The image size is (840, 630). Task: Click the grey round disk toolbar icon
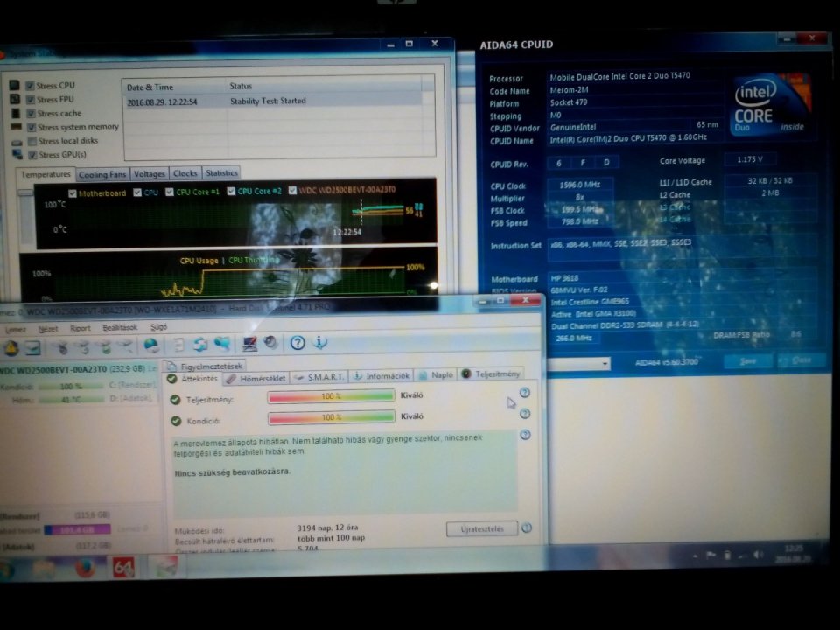pos(271,342)
